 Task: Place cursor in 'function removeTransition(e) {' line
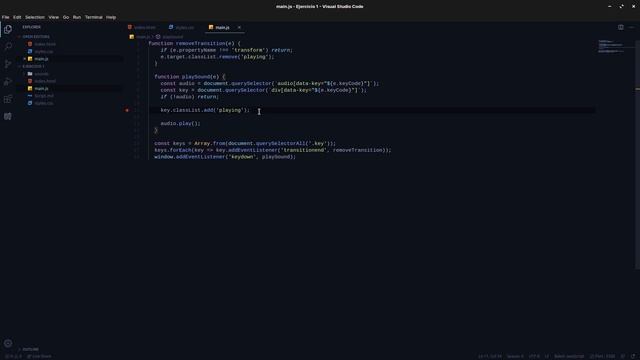pyautogui.click(x=194, y=43)
